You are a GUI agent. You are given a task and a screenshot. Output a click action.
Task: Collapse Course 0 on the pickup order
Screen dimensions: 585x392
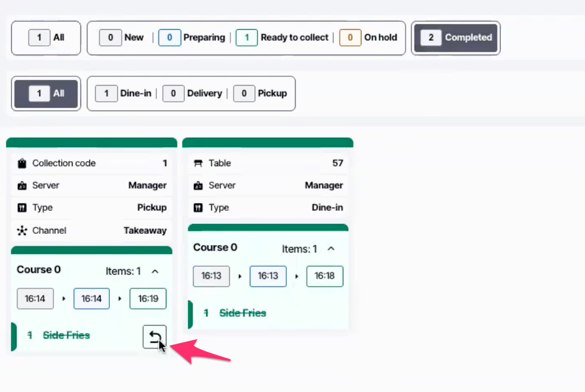(155, 271)
